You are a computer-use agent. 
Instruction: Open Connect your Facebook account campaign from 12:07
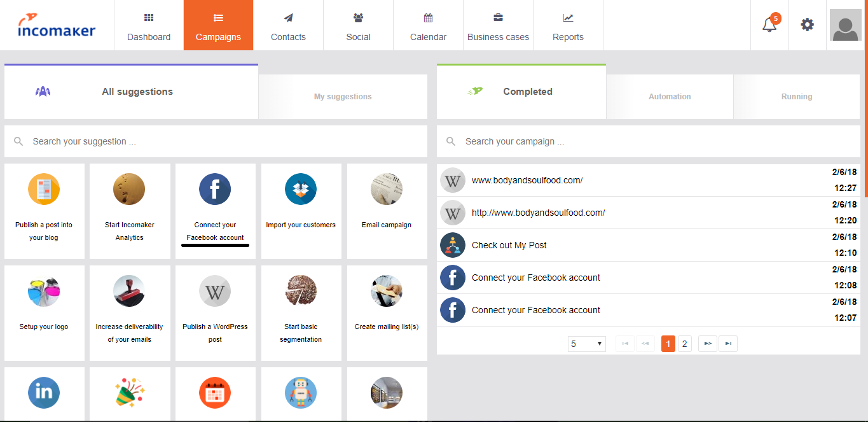tap(648, 310)
